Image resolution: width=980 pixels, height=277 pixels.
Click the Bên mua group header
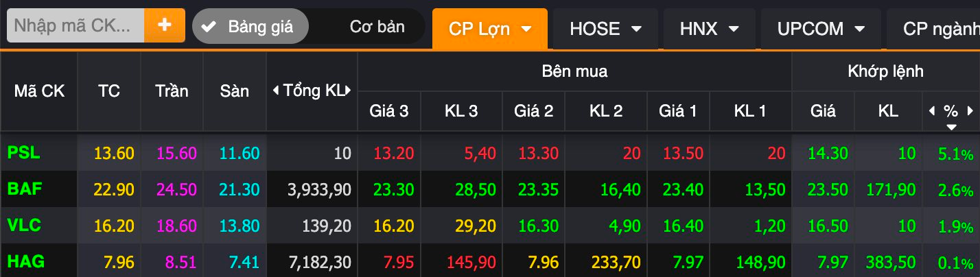pyautogui.click(x=574, y=71)
